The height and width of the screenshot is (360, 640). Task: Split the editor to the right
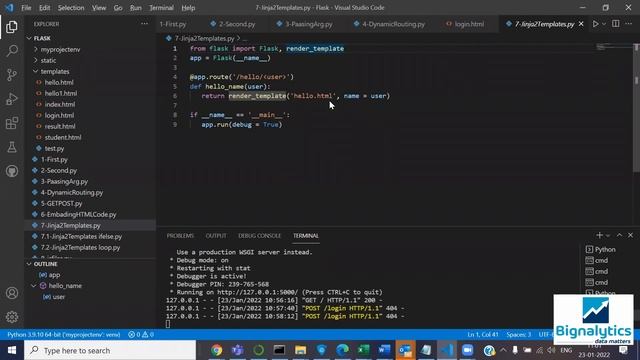click(616, 24)
